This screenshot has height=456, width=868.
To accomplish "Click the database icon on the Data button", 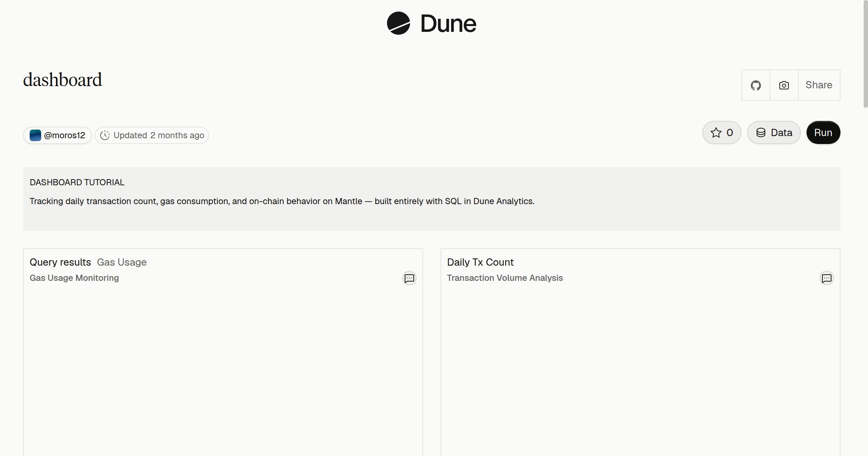I will pos(761,132).
